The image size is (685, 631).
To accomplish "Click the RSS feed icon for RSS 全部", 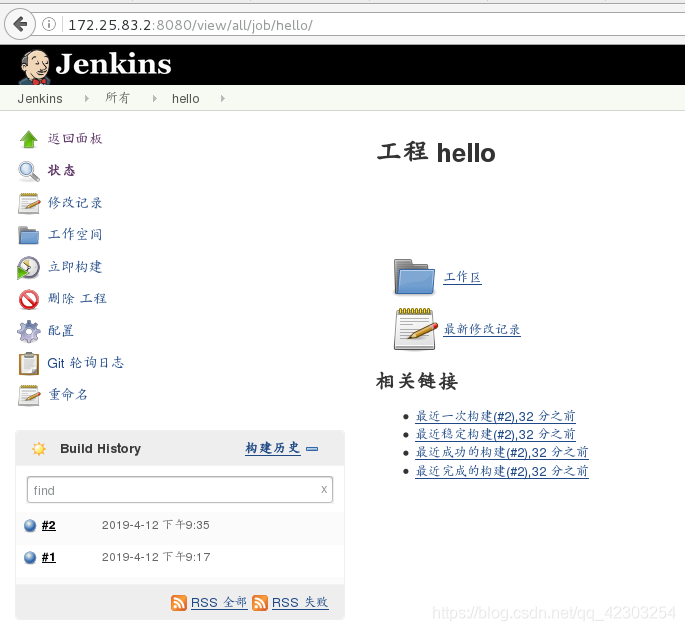I will (179, 603).
